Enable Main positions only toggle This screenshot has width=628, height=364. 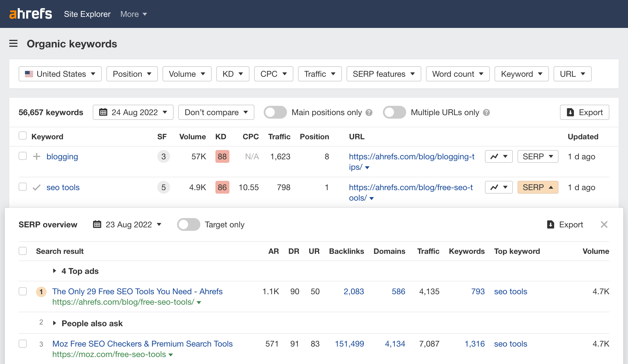(275, 113)
